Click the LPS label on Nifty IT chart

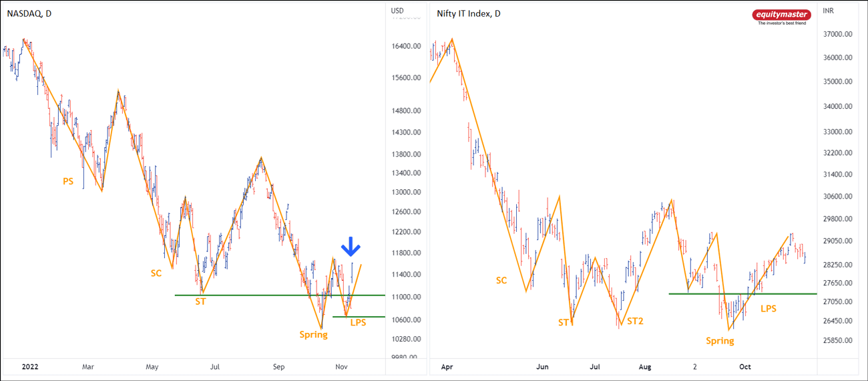[x=769, y=309]
